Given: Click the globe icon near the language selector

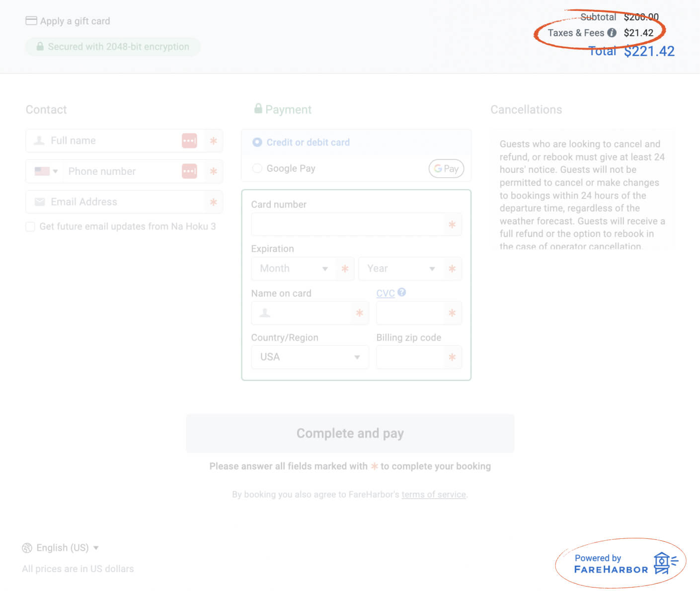Looking at the screenshot, I should click(28, 548).
